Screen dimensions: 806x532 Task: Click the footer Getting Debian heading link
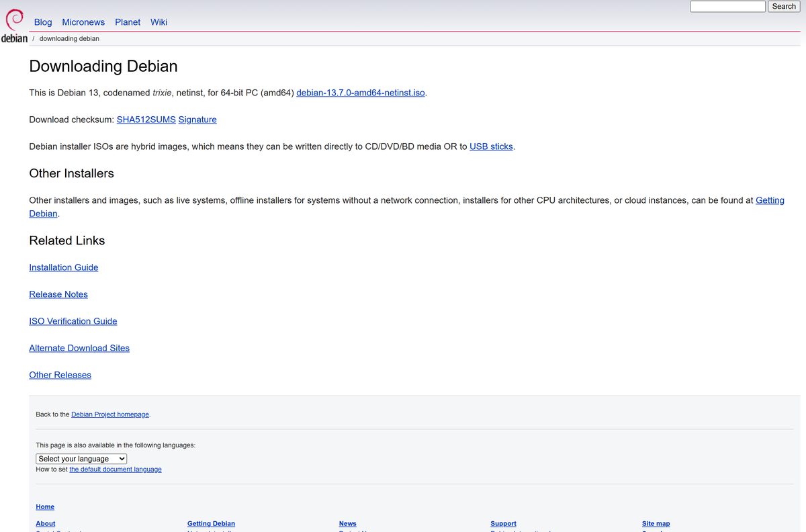pyautogui.click(x=212, y=524)
